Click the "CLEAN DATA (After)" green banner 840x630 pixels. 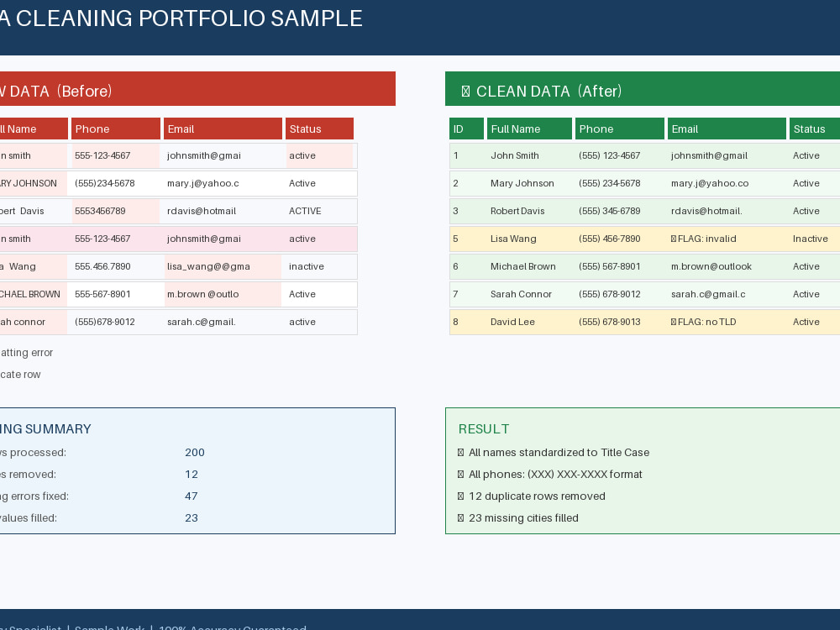(643, 88)
